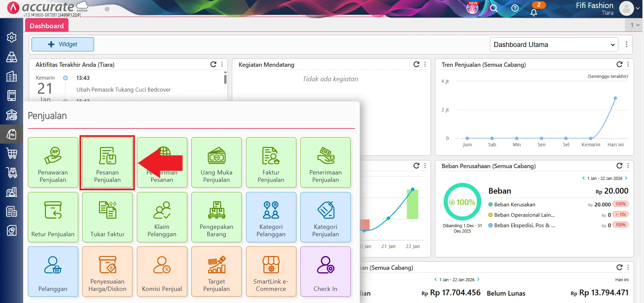
Task: Open the pie chart reports sidebar icon
Action: [x=12, y=231]
